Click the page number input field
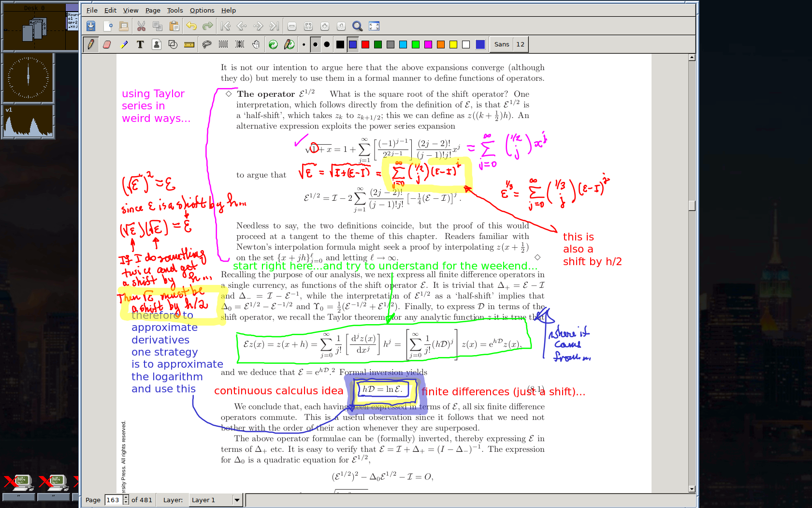Image resolution: width=812 pixels, height=508 pixels. [x=114, y=500]
